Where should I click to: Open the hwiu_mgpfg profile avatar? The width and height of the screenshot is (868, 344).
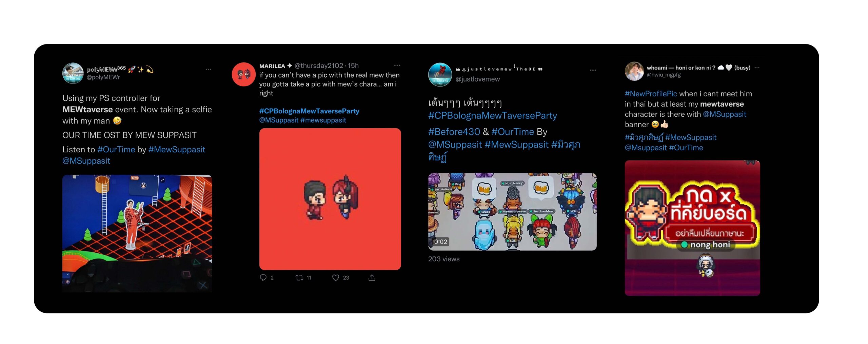pos(634,71)
